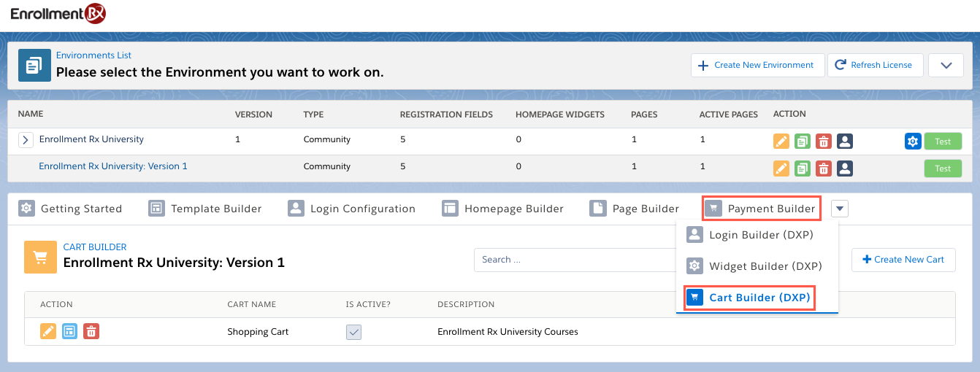Click the blue gear icon beside Test

(x=912, y=142)
